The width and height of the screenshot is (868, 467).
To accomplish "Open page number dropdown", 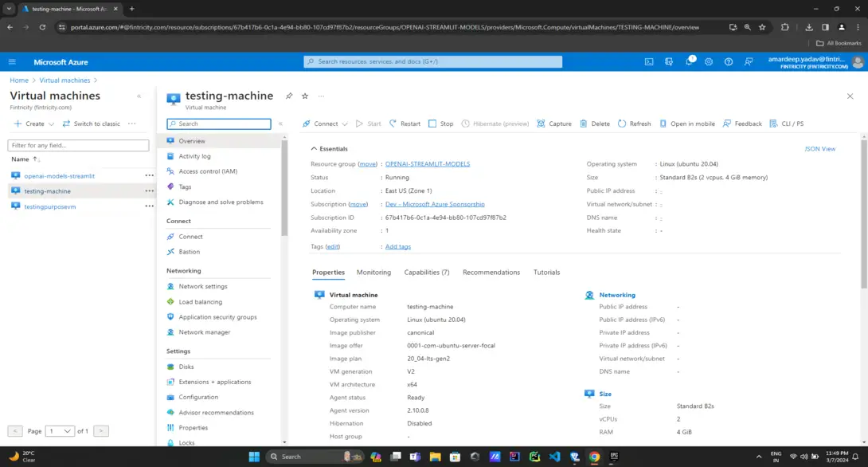I will 60,431.
